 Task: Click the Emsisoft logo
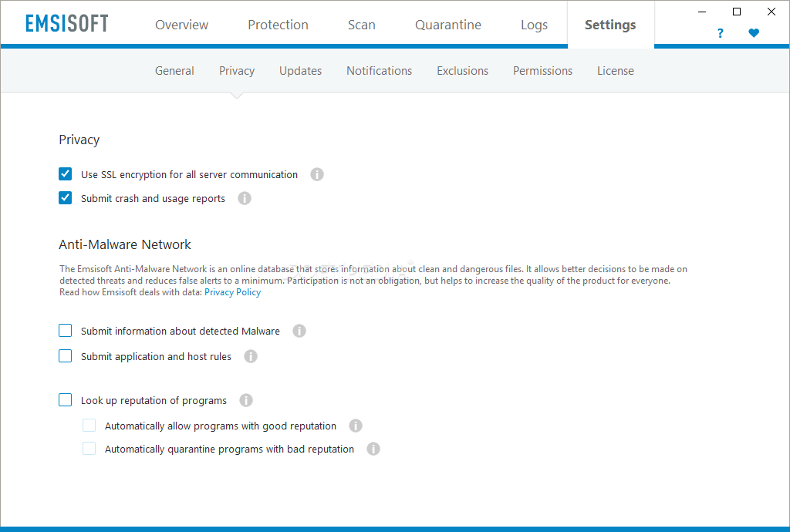(66, 23)
